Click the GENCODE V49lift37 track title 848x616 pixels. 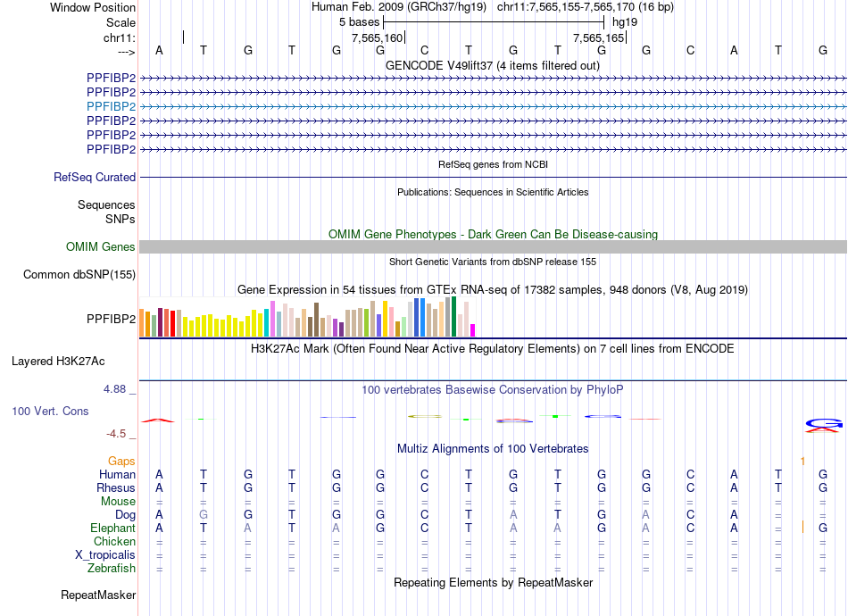point(493,66)
